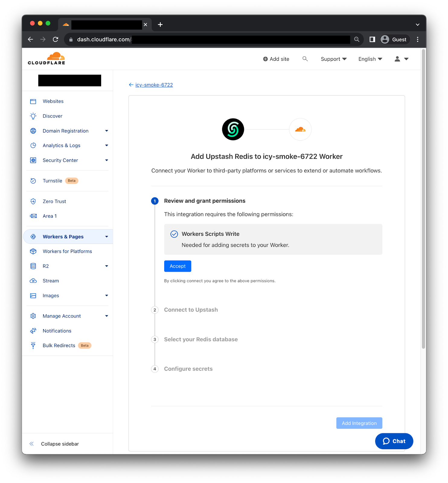Viewport: 448px width, 483px height.
Task: Click the Cloudflare logo in header
Action: (x=46, y=59)
